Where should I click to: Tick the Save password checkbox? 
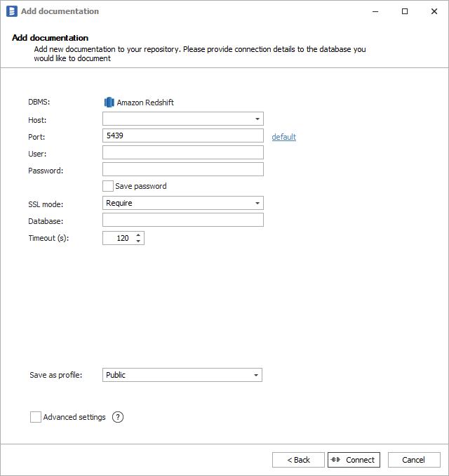pyautogui.click(x=108, y=186)
